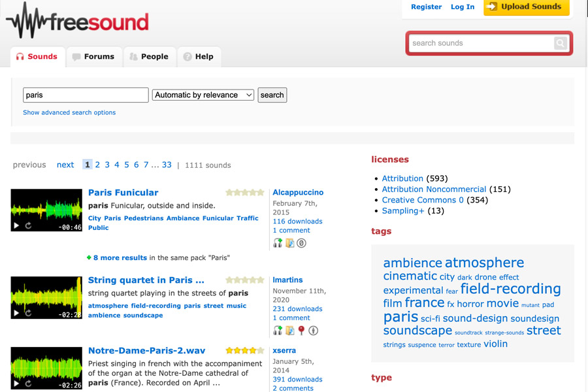588x392 pixels.
Task: Switch to the Sounds tab
Action: (37, 57)
